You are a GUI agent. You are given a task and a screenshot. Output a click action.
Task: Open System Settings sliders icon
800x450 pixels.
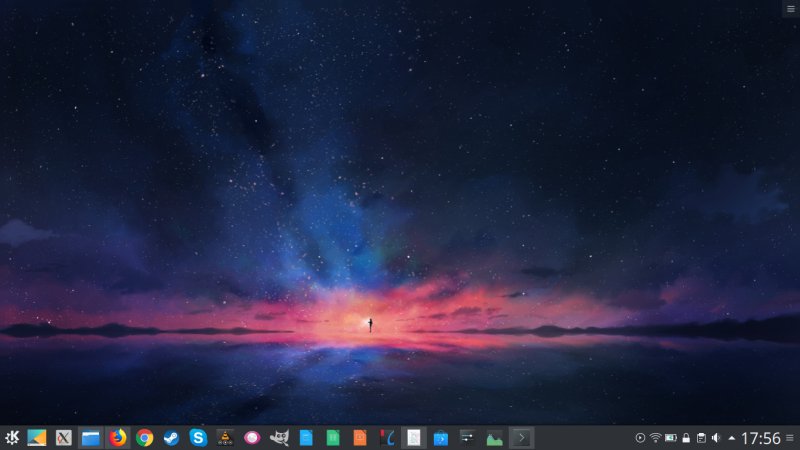point(467,438)
